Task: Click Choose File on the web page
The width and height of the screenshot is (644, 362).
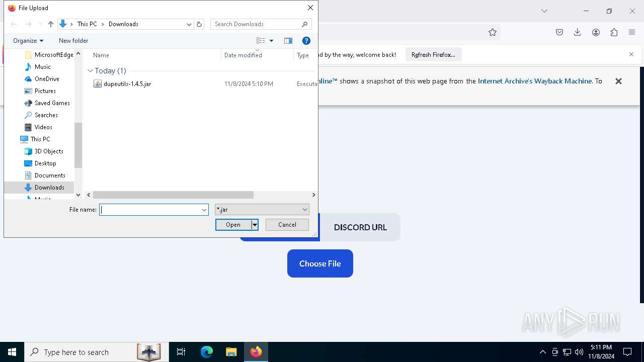Action: [x=320, y=263]
